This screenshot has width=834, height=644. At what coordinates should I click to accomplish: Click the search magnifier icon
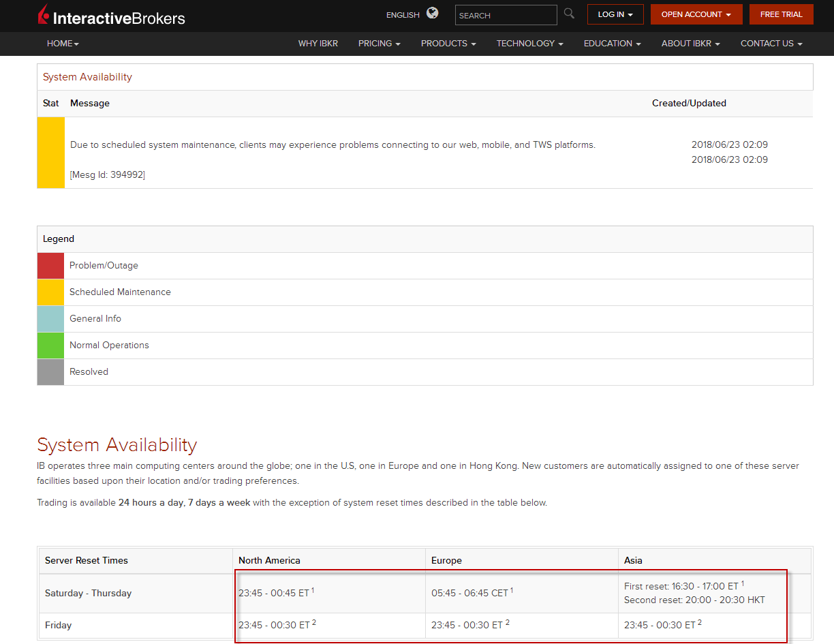(x=569, y=13)
